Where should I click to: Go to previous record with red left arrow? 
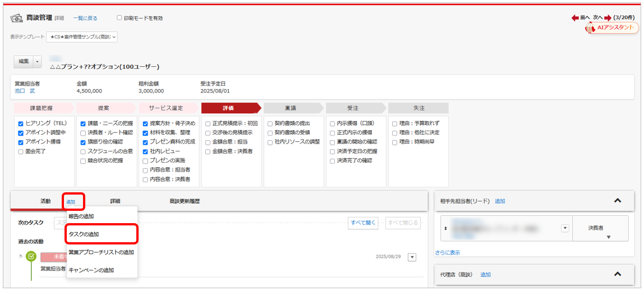click(x=575, y=18)
